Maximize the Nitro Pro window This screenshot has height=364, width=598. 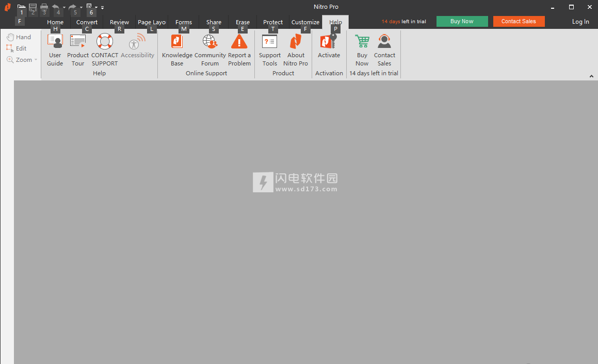[571, 7]
